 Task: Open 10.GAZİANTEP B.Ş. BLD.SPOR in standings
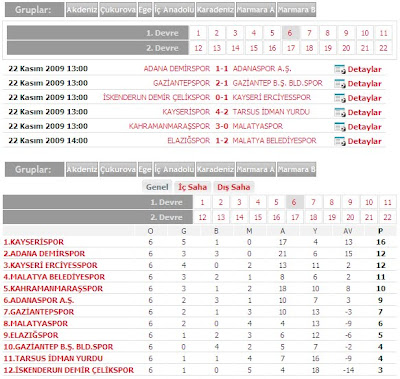pyautogui.click(x=58, y=347)
